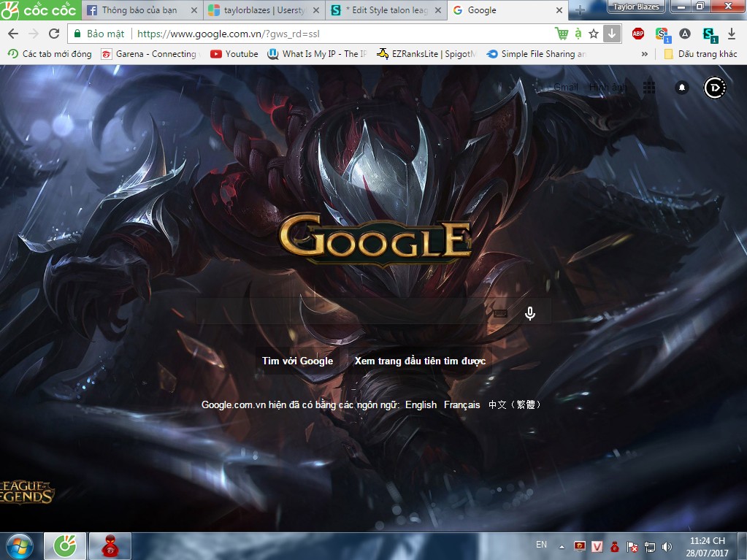Open the green shopping cart icon in address bar
747x560 pixels.
[x=562, y=34]
